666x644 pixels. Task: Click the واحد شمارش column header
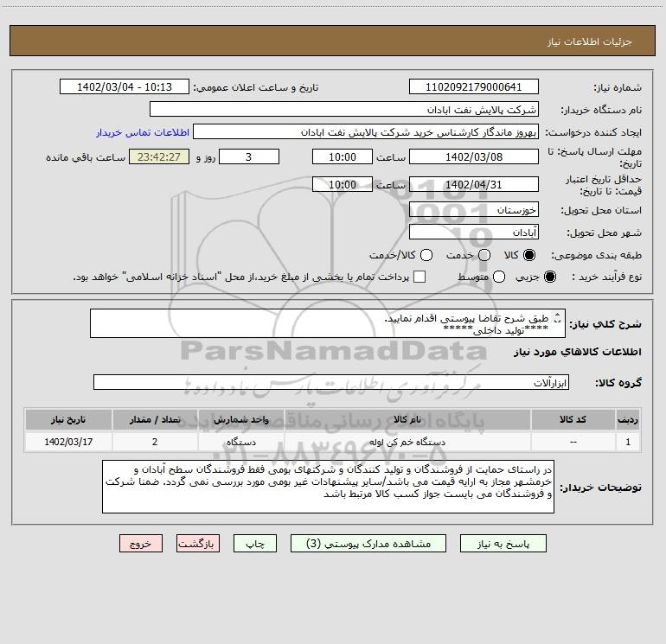coord(240,419)
